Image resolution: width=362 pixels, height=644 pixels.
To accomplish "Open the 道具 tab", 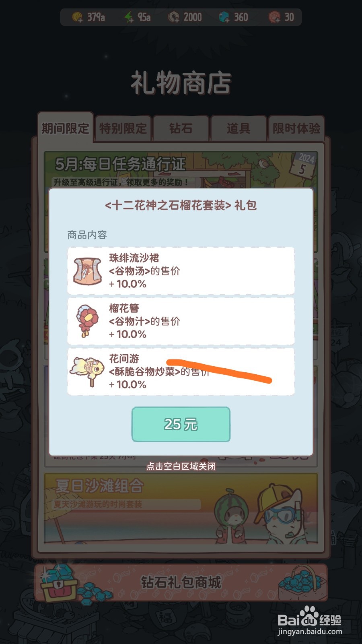I will [239, 128].
